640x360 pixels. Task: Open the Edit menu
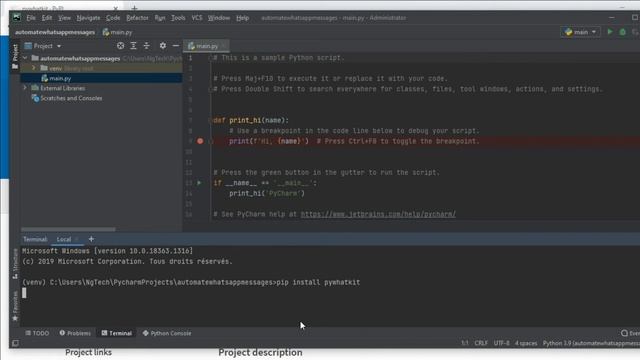pyautogui.click(x=47, y=18)
